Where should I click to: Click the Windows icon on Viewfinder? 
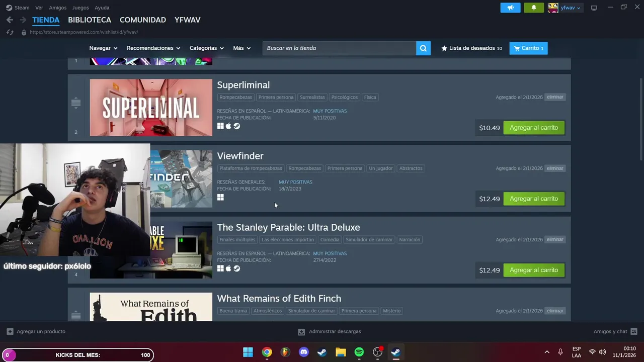point(220,197)
